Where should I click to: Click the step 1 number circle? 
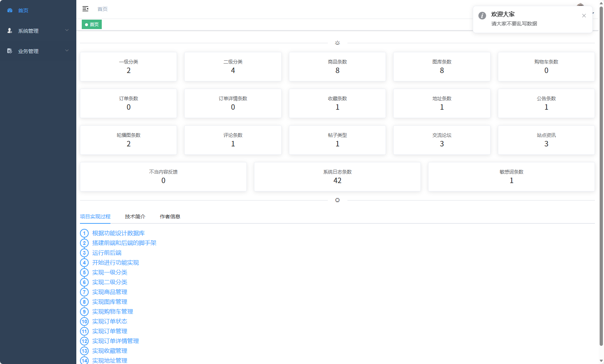(84, 233)
